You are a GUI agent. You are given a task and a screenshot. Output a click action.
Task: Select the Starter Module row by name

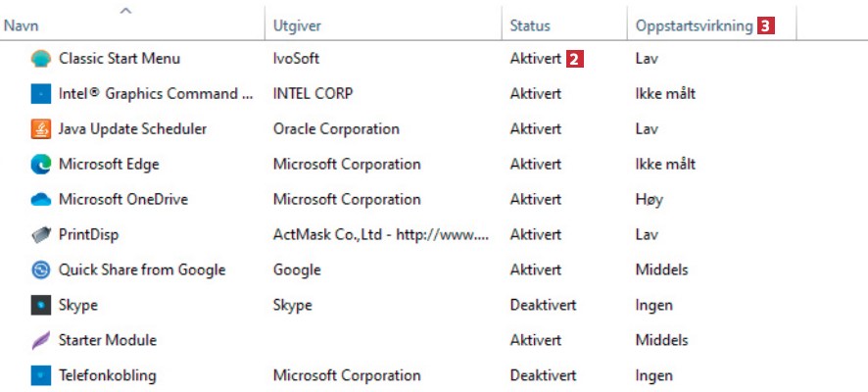[x=108, y=341]
